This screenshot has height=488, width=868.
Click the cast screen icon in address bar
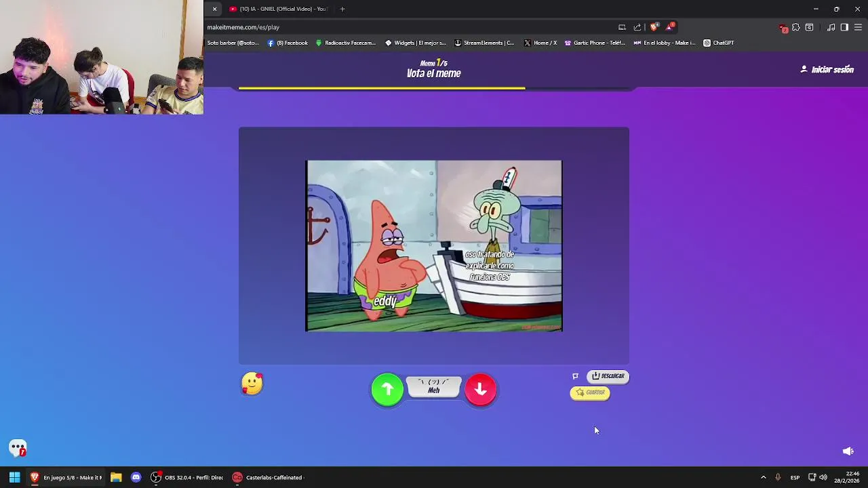pyautogui.click(x=622, y=27)
